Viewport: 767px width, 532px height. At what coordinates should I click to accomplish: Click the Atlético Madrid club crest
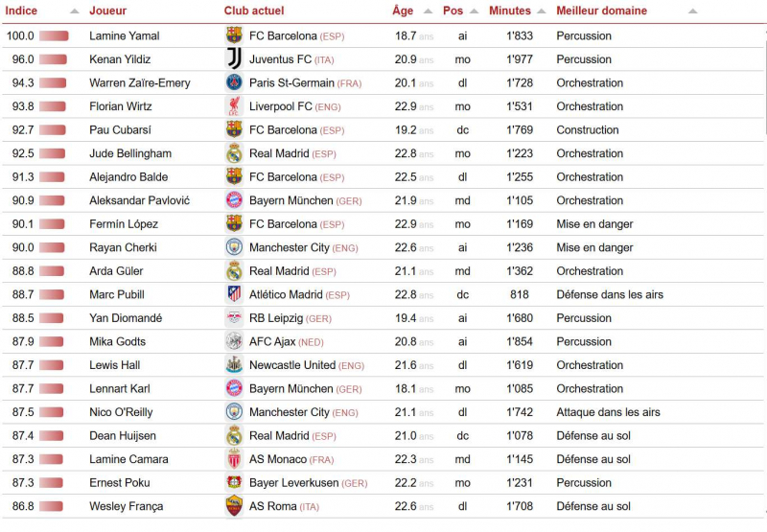(234, 294)
